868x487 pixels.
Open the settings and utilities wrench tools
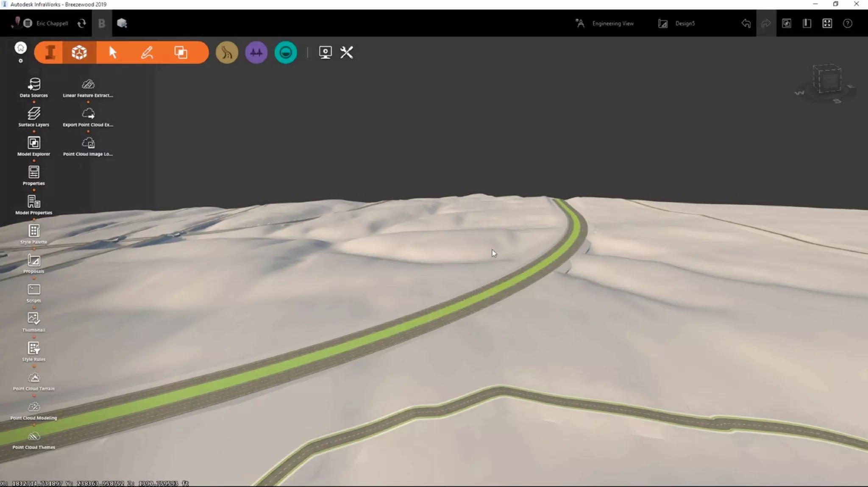tap(347, 53)
